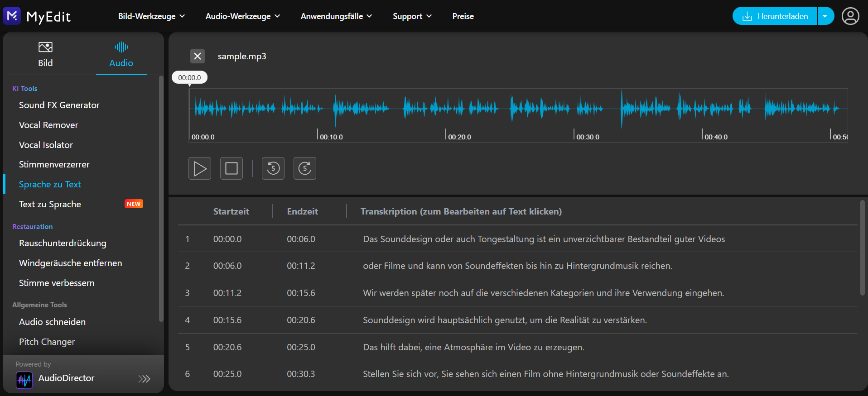
Task: Switch to the Bild tab
Action: (45, 54)
